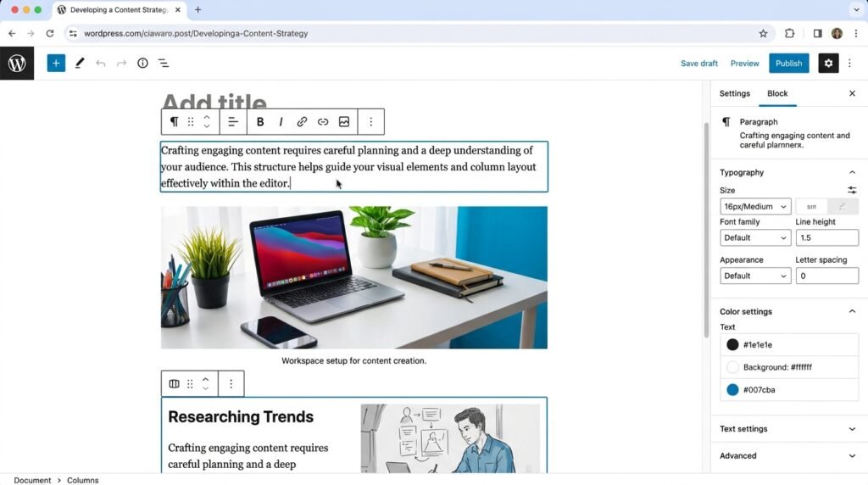Open the post Preview
Viewport: 868px width, 485px height.
tap(744, 63)
